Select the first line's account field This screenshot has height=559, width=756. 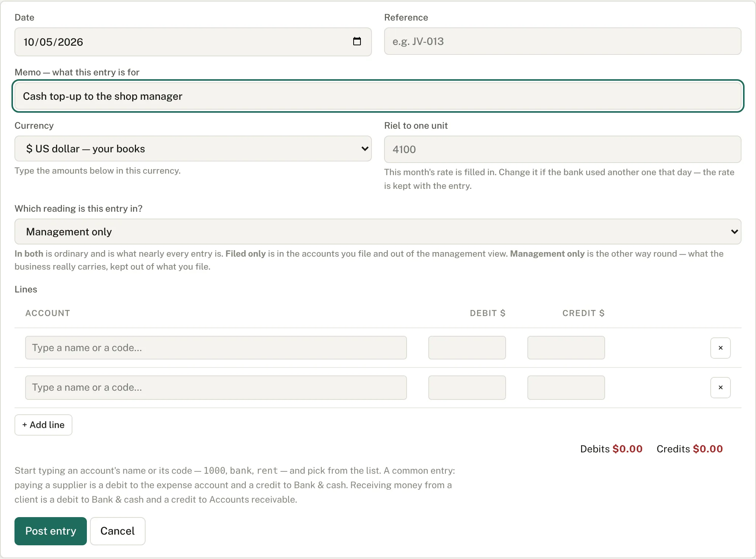216,348
